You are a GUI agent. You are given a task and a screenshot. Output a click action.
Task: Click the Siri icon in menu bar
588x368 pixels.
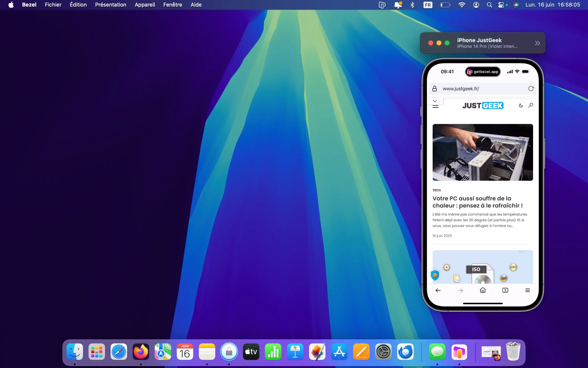[x=516, y=5]
